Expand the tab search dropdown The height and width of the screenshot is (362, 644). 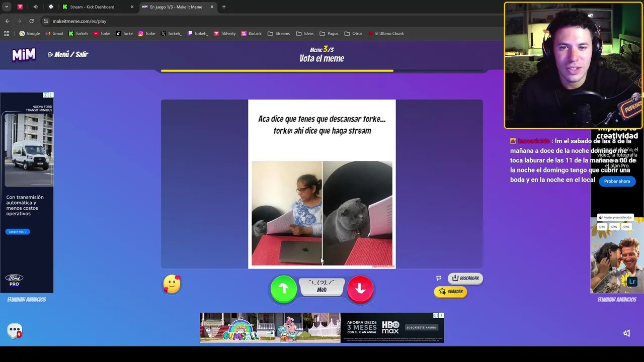pos(7,7)
